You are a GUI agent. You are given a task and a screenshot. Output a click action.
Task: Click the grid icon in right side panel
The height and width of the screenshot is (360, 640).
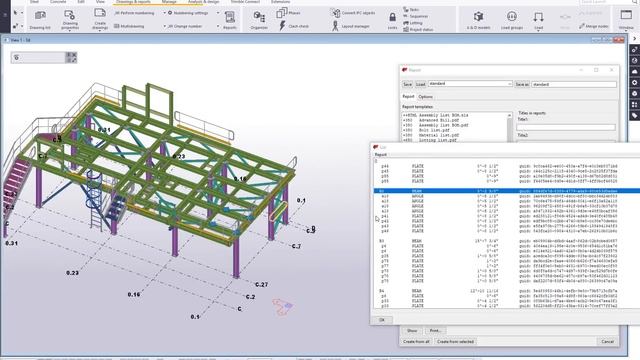[634, 104]
